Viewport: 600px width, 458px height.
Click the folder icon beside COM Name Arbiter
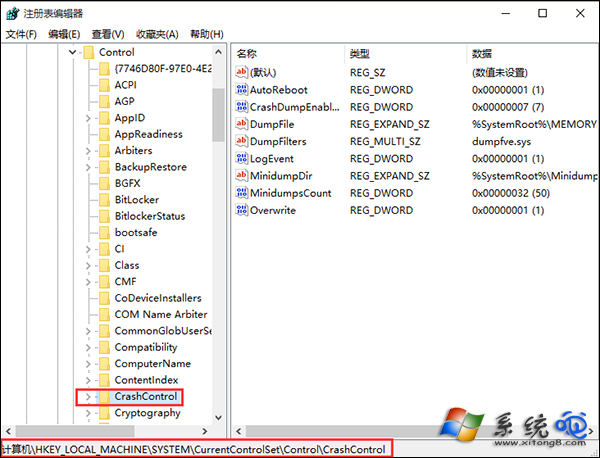point(104,315)
